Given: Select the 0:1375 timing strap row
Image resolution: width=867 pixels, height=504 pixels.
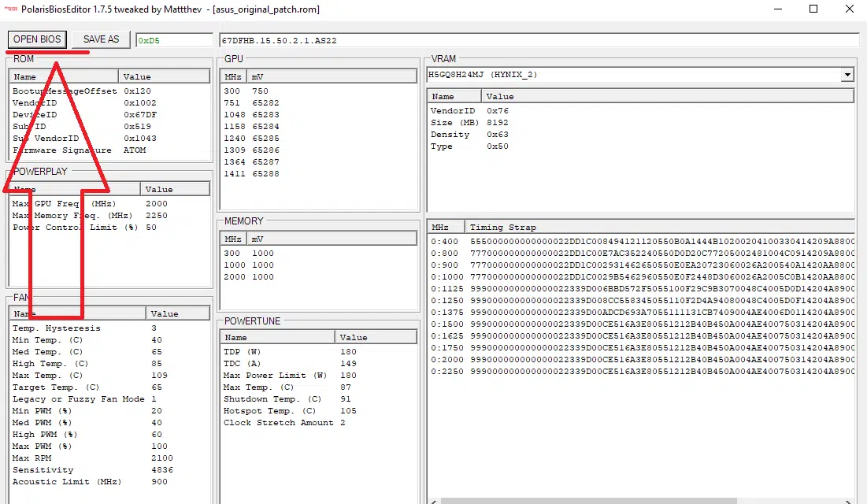Looking at the screenshot, I should click(x=642, y=313).
